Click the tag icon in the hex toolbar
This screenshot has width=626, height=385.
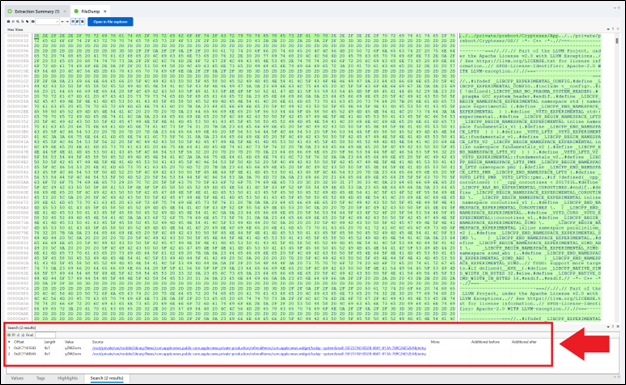tap(27, 22)
